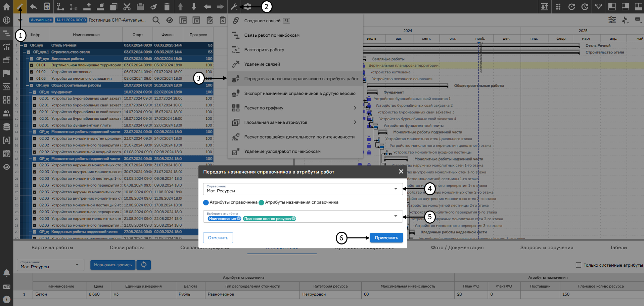Toggle the checkbox of the Земляные работы row

[32, 59]
